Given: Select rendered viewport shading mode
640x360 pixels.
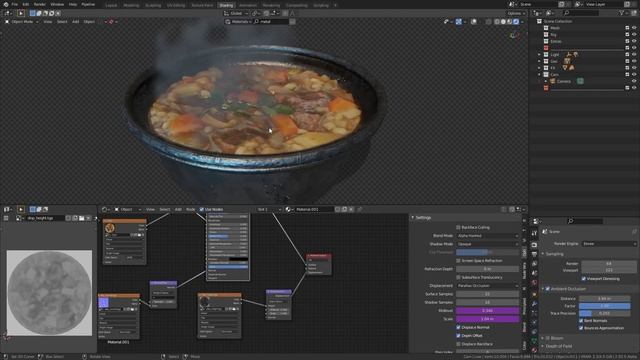Looking at the screenshot, I should click(516, 22).
